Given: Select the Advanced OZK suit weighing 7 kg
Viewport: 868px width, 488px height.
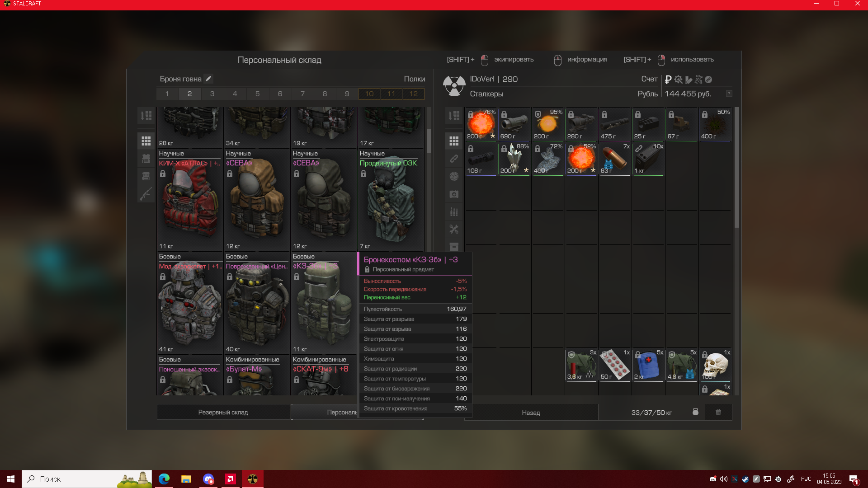Looking at the screenshot, I should 391,200.
